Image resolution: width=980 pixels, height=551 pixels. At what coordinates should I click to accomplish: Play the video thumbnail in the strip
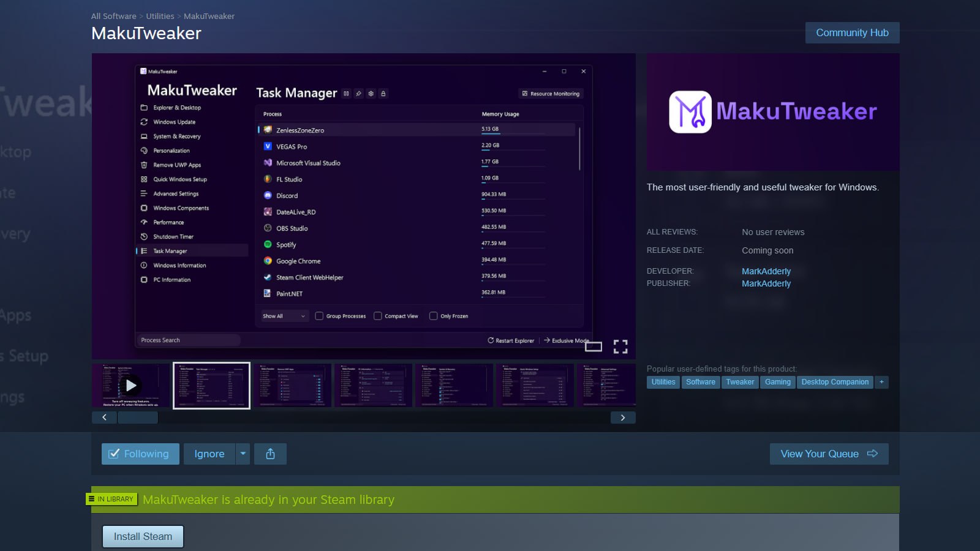(x=130, y=385)
